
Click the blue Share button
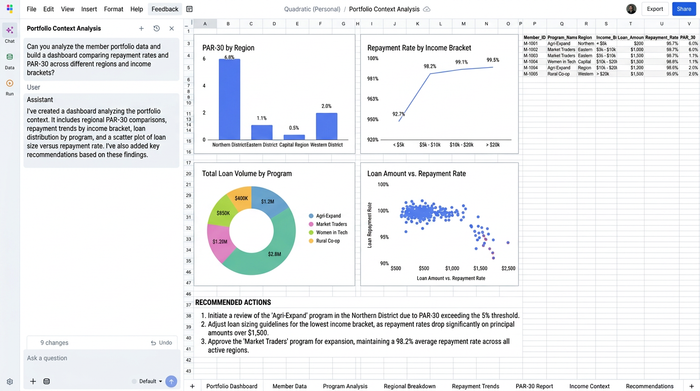coord(683,9)
